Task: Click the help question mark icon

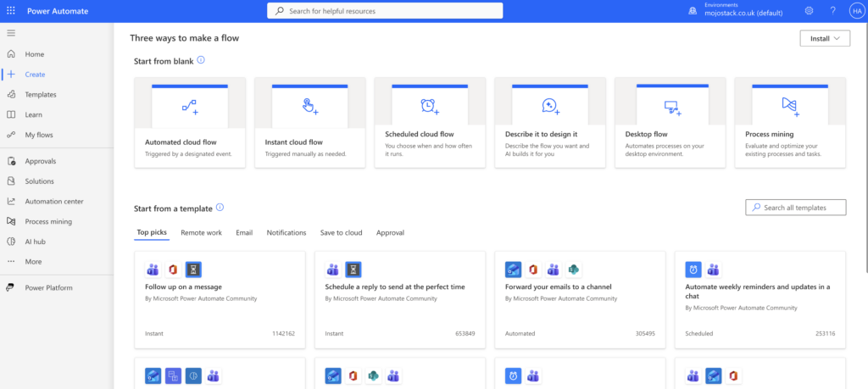Action: 832,11
